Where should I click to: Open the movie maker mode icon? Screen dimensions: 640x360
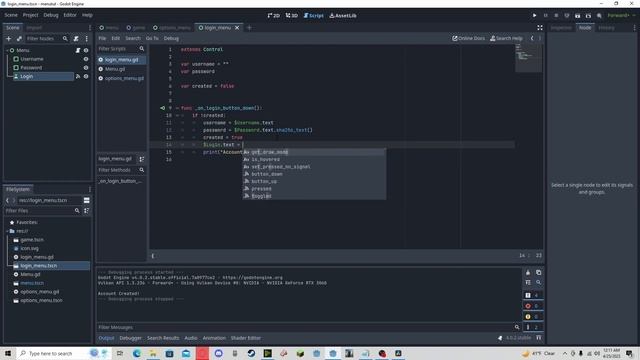[599, 16]
